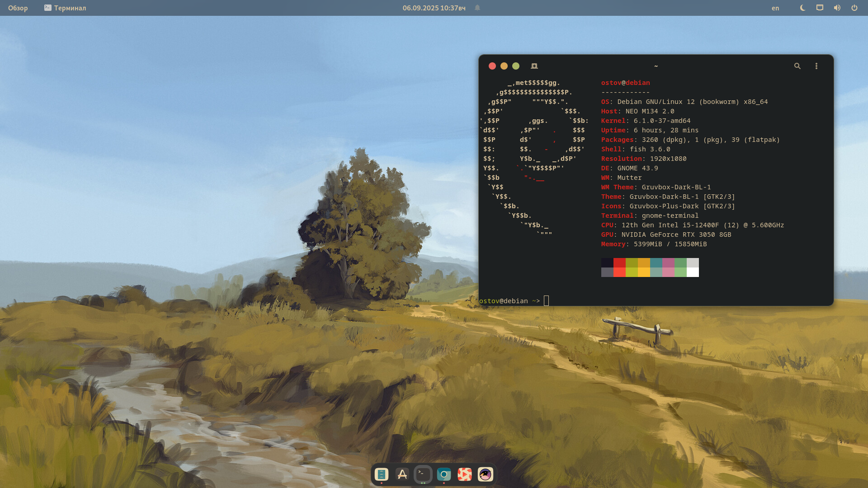Screen dimensions: 868x488
Task: Switch the 'en' keyboard layout indicator
Action: tap(775, 8)
